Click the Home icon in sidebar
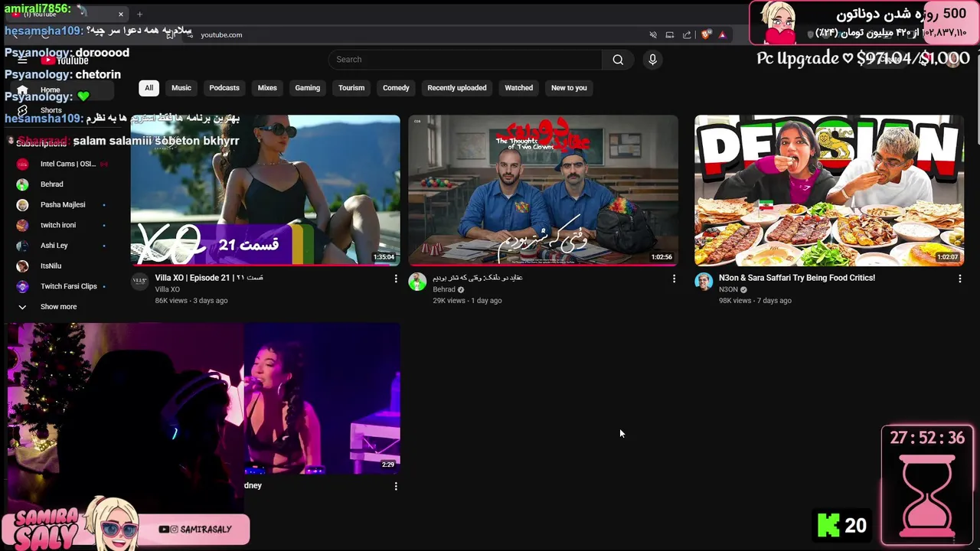This screenshot has width=980, height=551. point(23,90)
